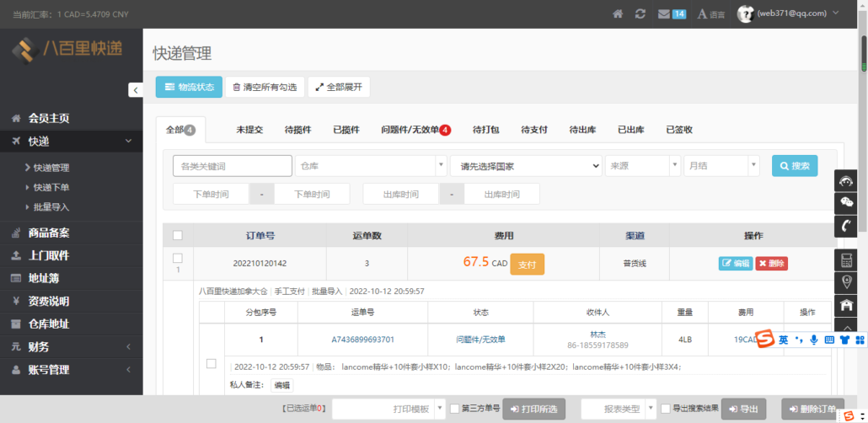Collapse the left sidebar with arrow button
The width and height of the screenshot is (868, 423).
[136, 90]
